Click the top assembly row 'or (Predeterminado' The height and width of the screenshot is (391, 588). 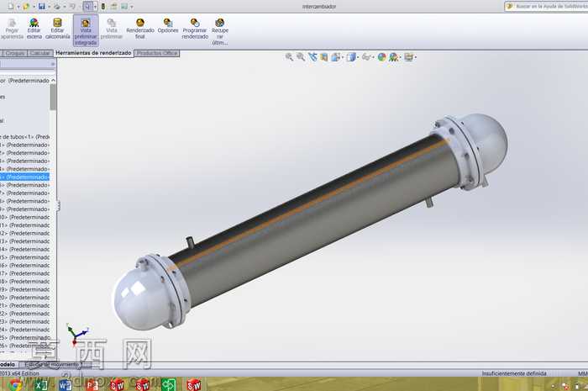24,81
